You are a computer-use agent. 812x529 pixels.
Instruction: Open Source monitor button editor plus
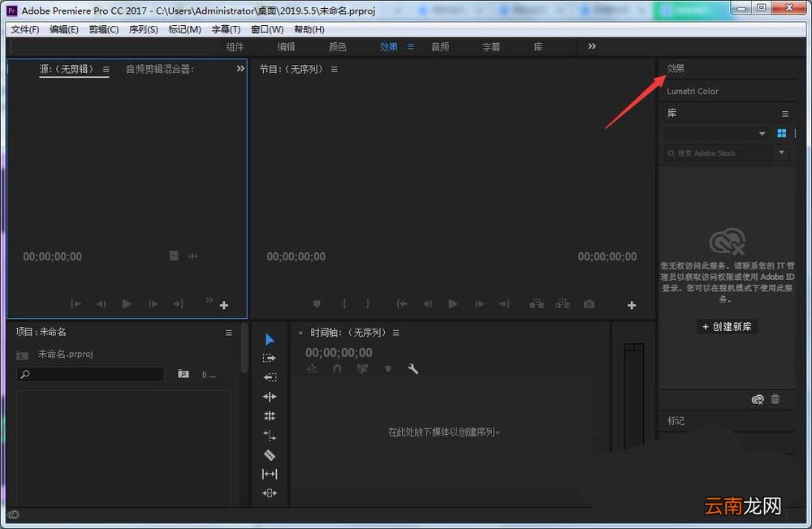pyautogui.click(x=224, y=305)
